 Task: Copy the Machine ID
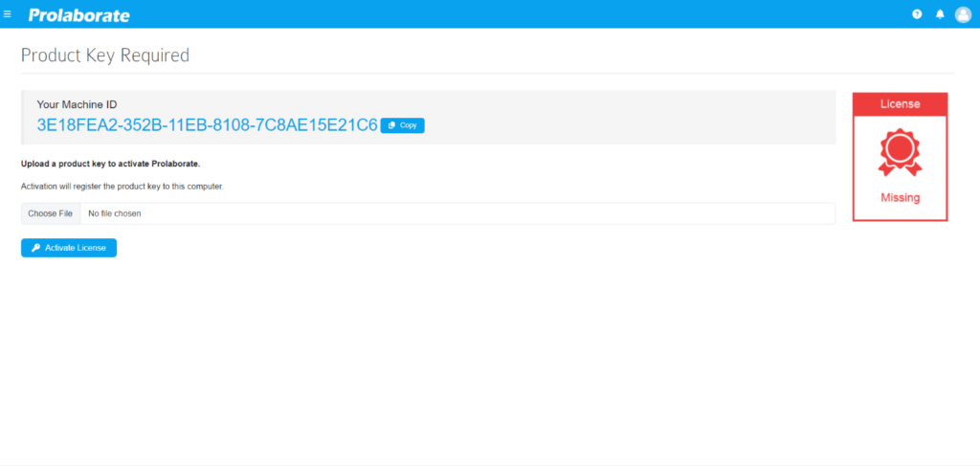pos(403,125)
